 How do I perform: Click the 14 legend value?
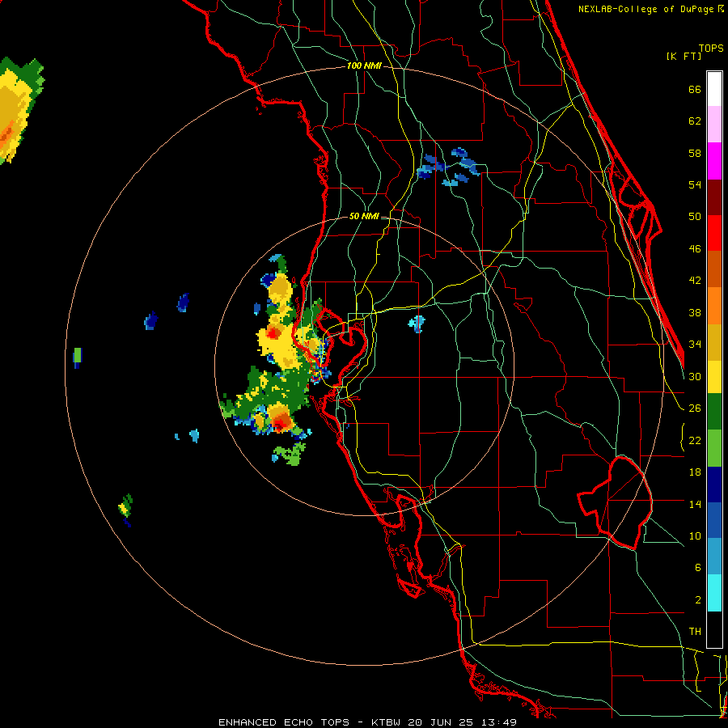pos(695,504)
